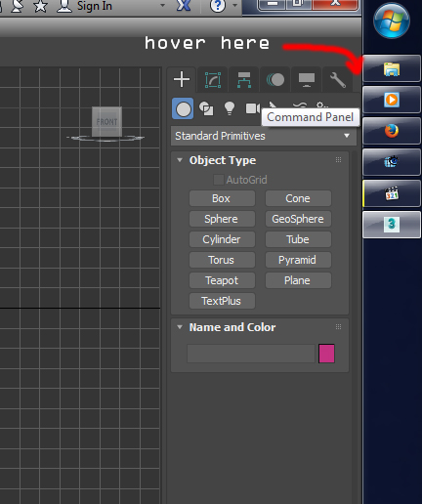Toggle the AutoGrid checkbox
Viewport: 422px width, 504px height.
pyautogui.click(x=219, y=180)
